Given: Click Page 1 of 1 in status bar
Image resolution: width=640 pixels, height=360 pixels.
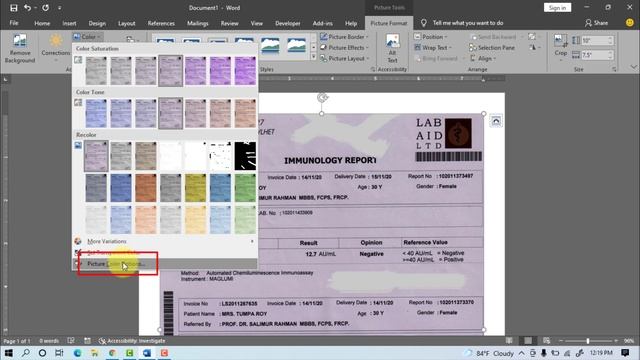Looking at the screenshot, I should [x=17, y=340].
